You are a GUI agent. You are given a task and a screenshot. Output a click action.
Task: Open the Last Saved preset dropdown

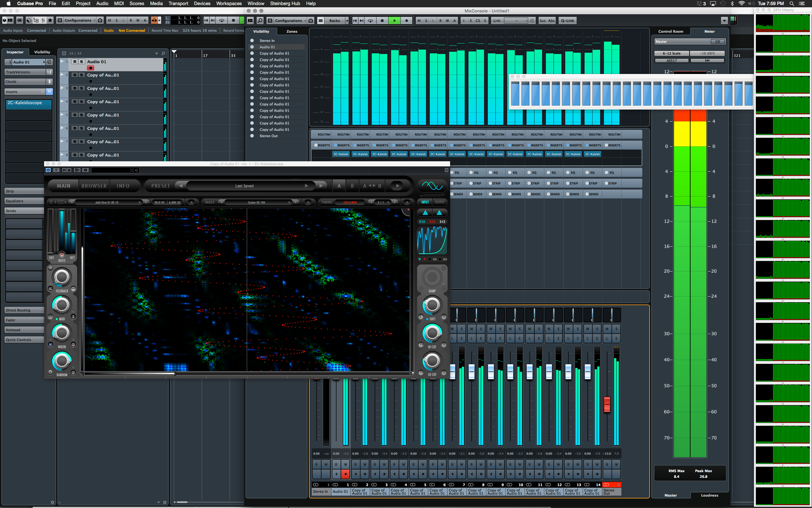tap(251, 185)
